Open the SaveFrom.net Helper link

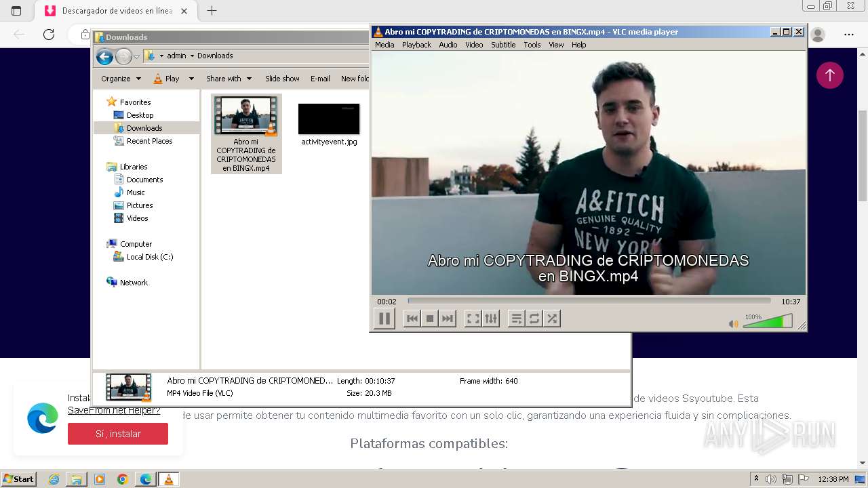pos(114,411)
